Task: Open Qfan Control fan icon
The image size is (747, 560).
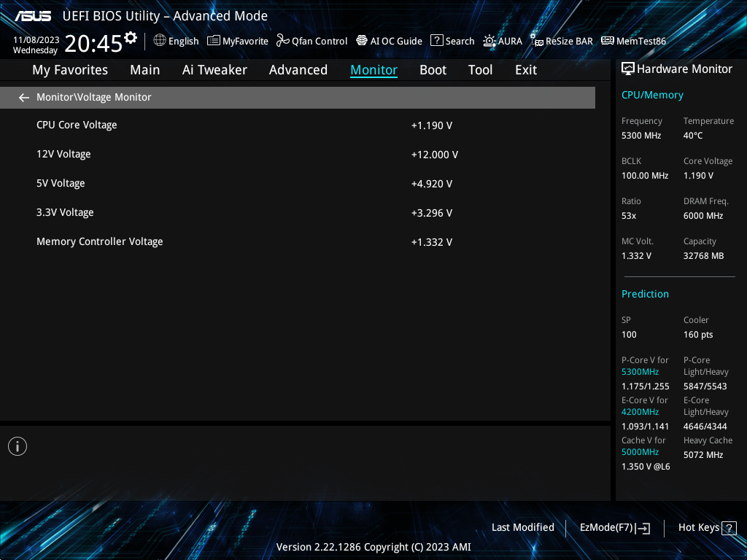Action: [282, 41]
